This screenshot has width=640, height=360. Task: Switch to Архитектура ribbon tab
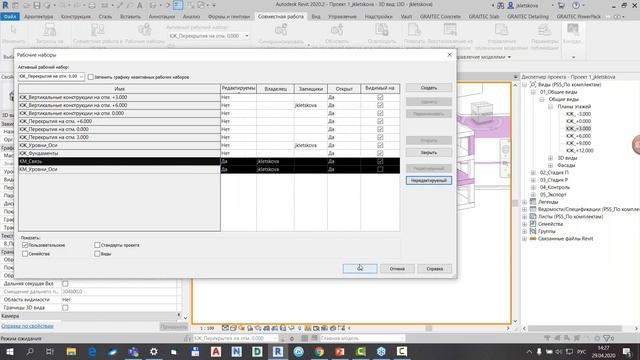pos(38,16)
